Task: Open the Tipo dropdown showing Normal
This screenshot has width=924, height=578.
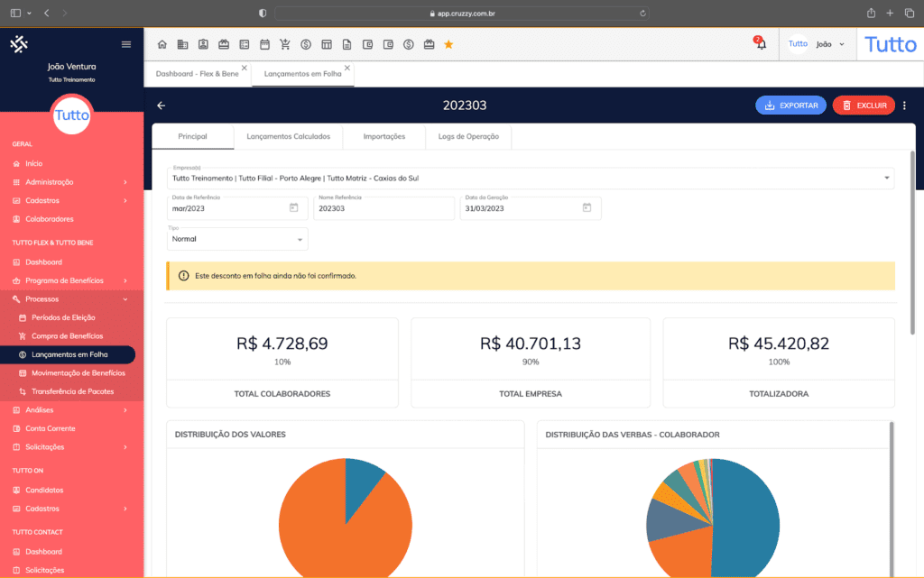Action: click(x=236, y=238)
